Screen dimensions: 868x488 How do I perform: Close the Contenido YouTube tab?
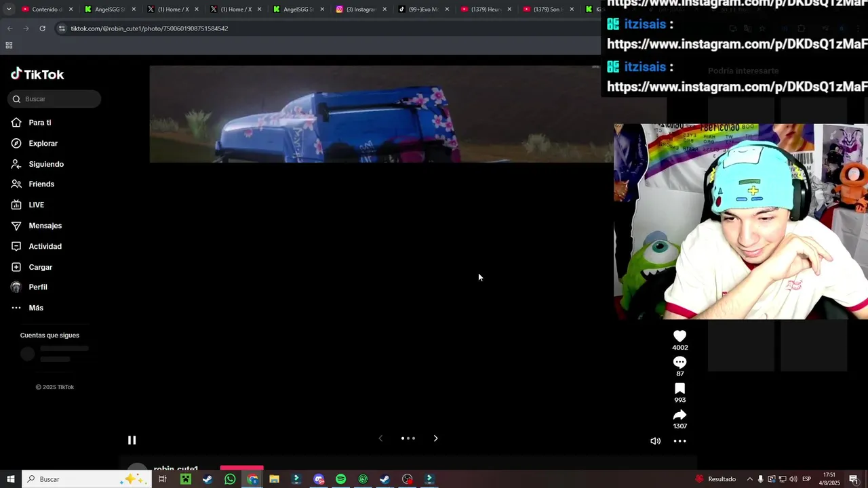71,9
